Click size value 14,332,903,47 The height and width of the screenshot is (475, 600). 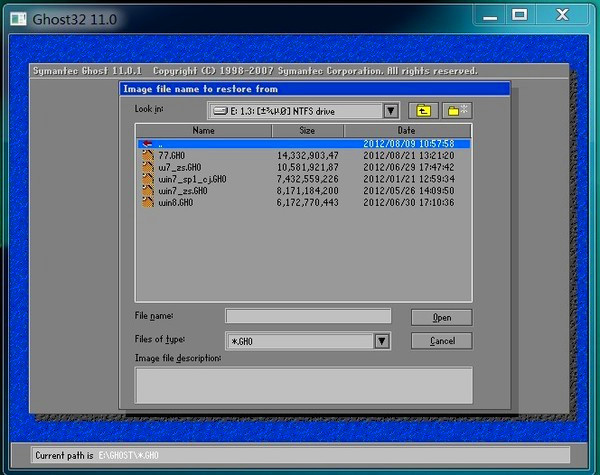[x=308, y=155]
